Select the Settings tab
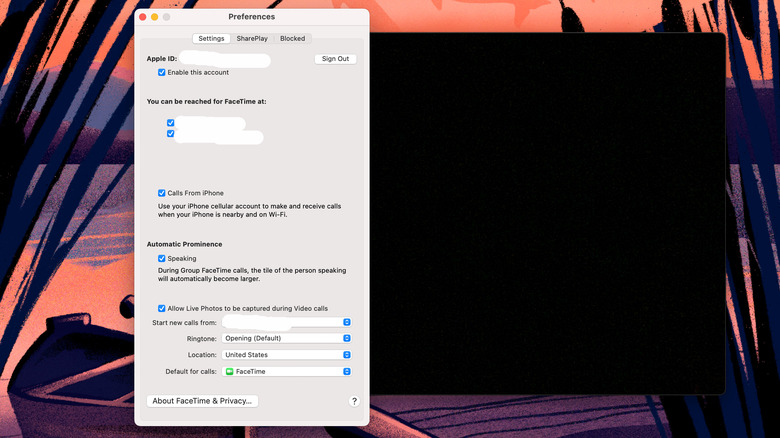 coord(211,38)
